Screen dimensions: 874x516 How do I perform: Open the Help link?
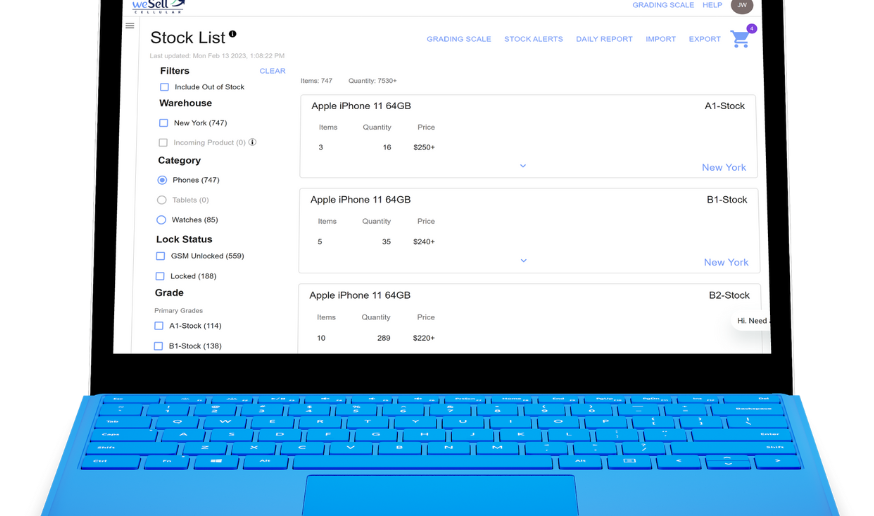tap(712, 5)
